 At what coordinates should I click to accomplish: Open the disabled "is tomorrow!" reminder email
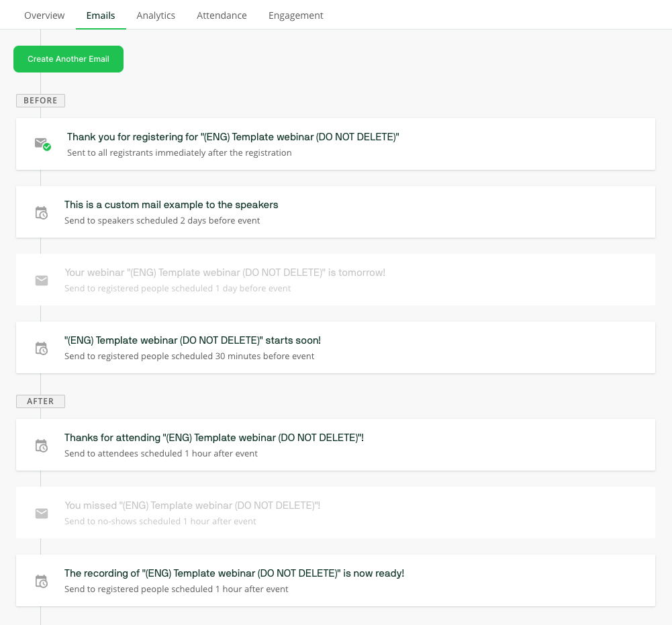pyautogui.click(x=225, y=273)
